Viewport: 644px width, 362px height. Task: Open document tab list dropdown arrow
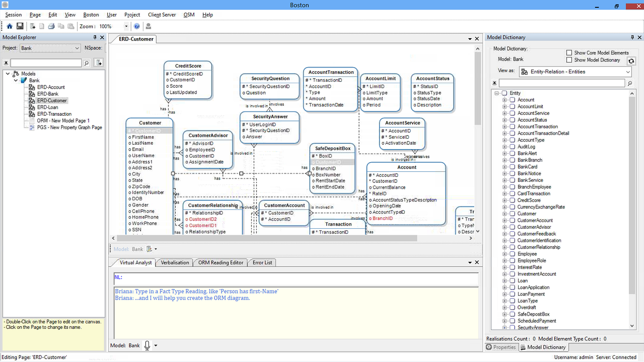point(470,39)
